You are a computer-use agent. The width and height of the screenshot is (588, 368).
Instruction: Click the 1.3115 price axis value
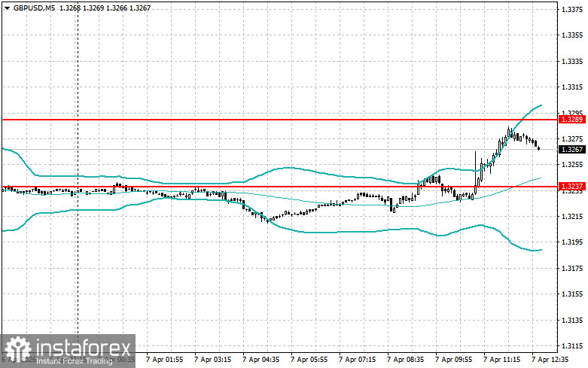click(x=572, y=346)
